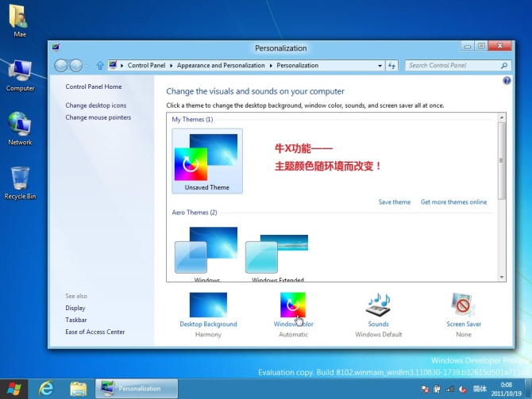This screenshot has height=399, width=532.
Task: Click the theme list scrollbar up arrow
Action: click(502, 117)
